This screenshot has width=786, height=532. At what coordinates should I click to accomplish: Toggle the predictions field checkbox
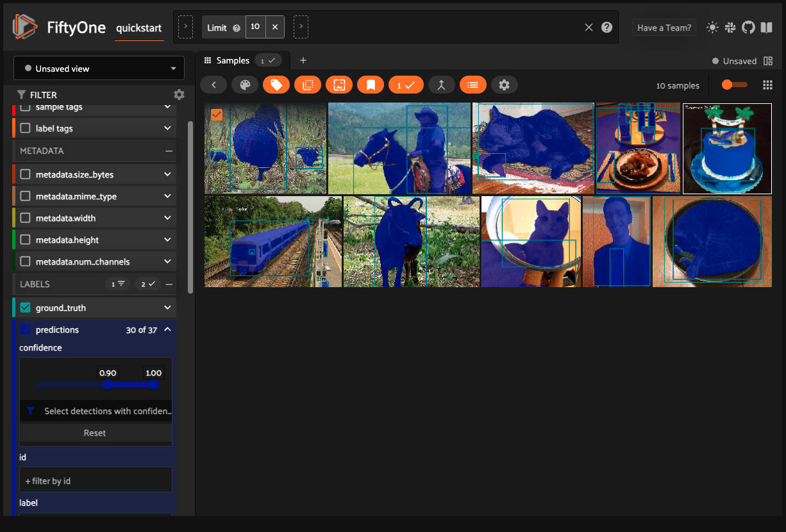(x=26, y=329)
